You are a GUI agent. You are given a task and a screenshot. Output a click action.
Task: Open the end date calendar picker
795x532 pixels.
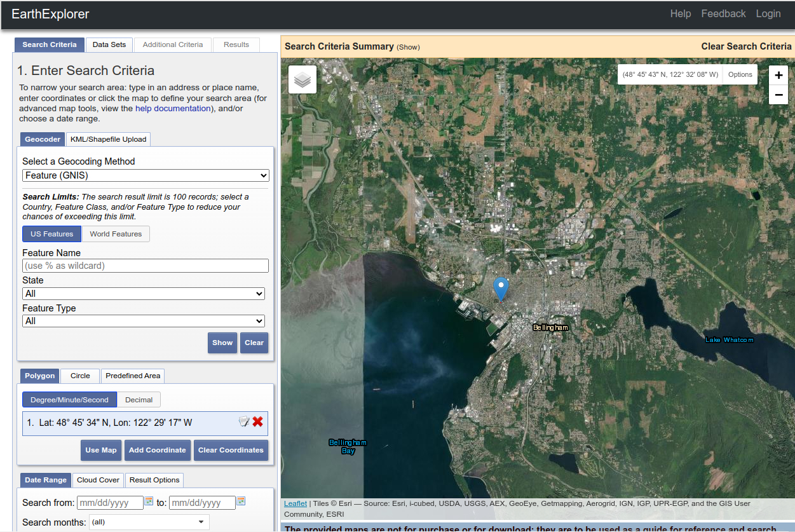(241, 501)
